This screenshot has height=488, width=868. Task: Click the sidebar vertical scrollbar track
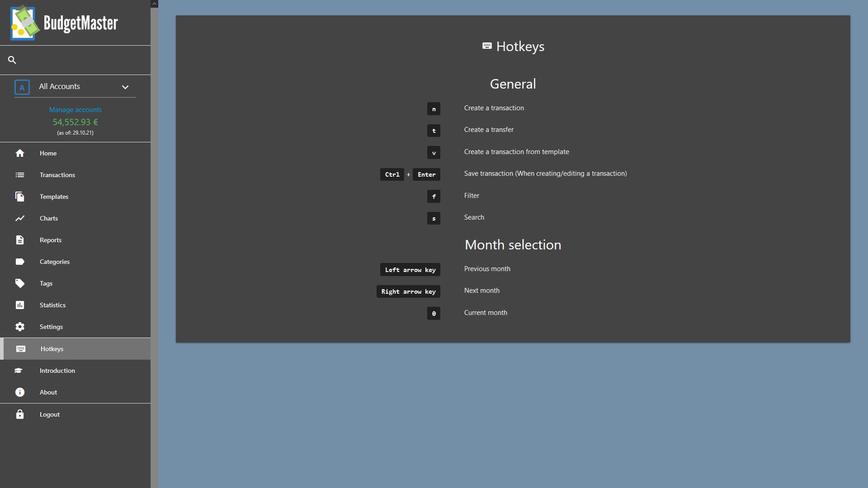click(x=154, y=248)
